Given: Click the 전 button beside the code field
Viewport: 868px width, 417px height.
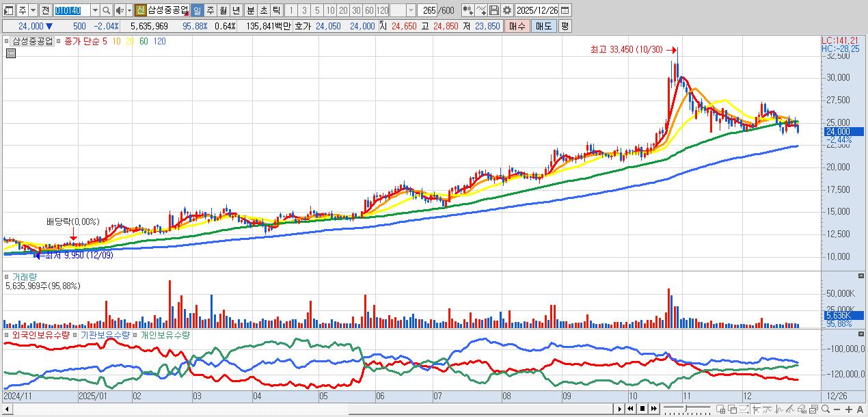Looking at the screenshot, I should pos(45,10).
